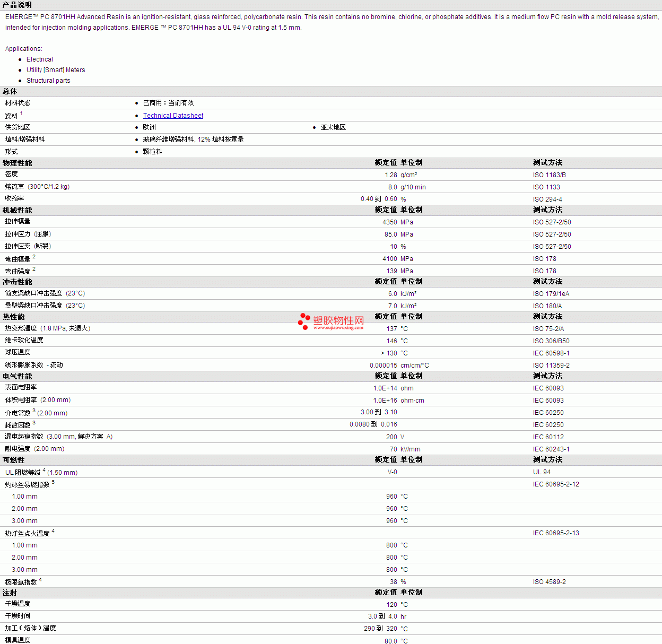Click the ISO 306/B50 test method

point(551,341)
